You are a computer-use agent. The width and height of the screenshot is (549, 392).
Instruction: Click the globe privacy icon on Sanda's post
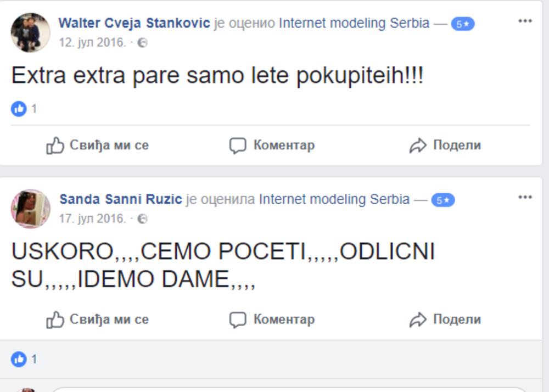tap(142, 219)
